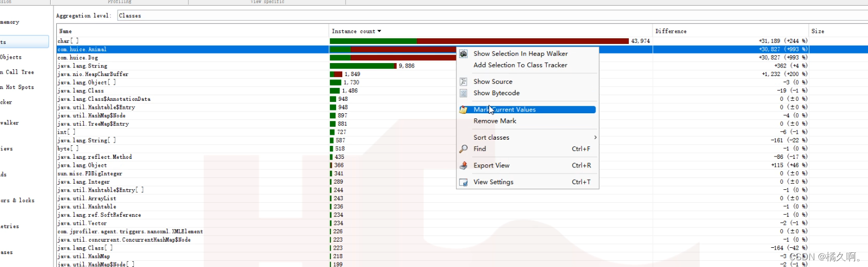The height and width of the screenshot is (267, 868).
Task: Choose Add Selection To Class Tracker
Action: point(521,65)
